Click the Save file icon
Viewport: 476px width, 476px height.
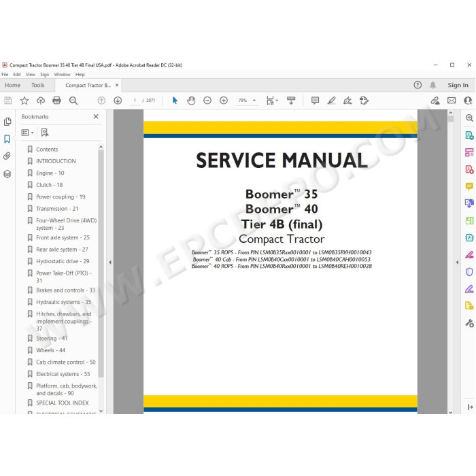tap(8, 101)
